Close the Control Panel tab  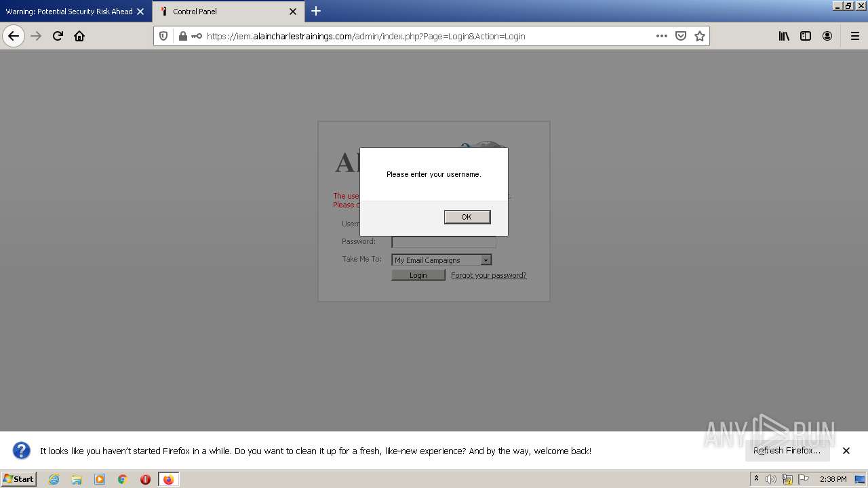click(x=293, y=12)
